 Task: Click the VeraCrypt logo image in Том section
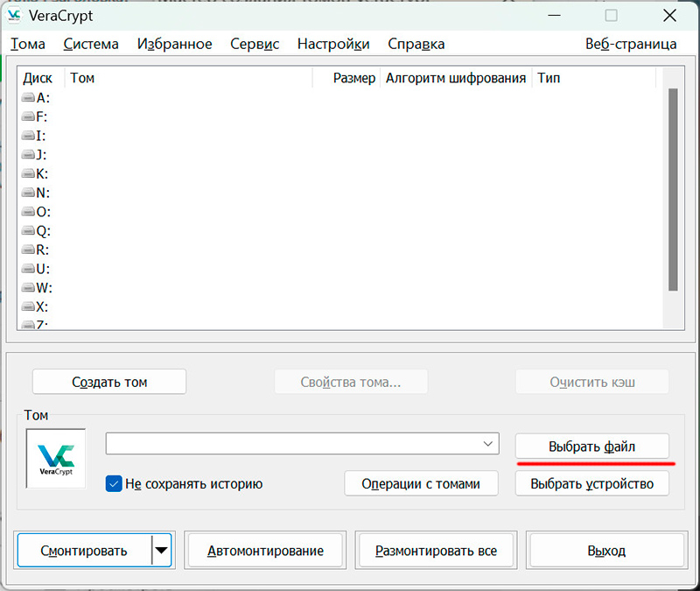point(56,457)
